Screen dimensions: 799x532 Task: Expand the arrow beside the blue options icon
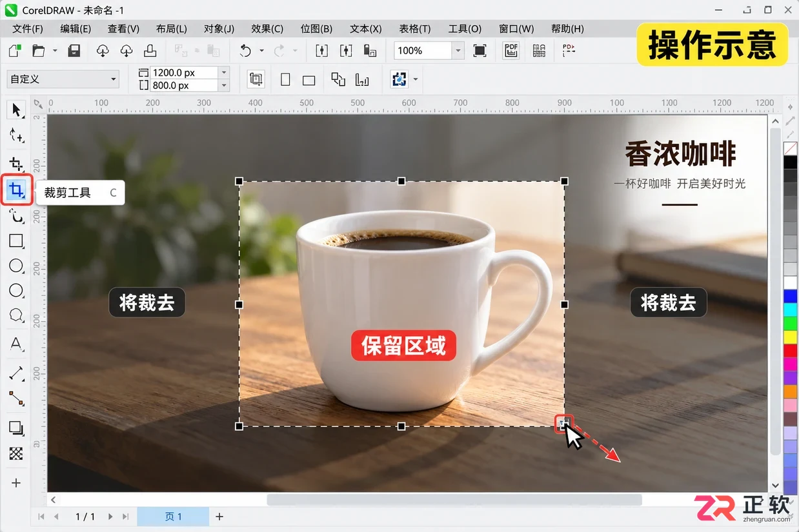pos(416,79)
